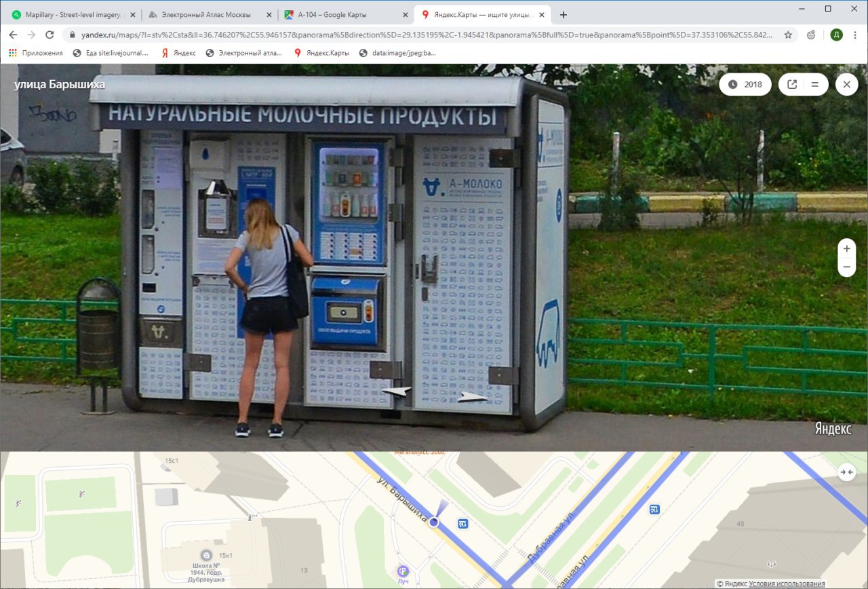Zoom out the panorama

(x=846, y=267)
